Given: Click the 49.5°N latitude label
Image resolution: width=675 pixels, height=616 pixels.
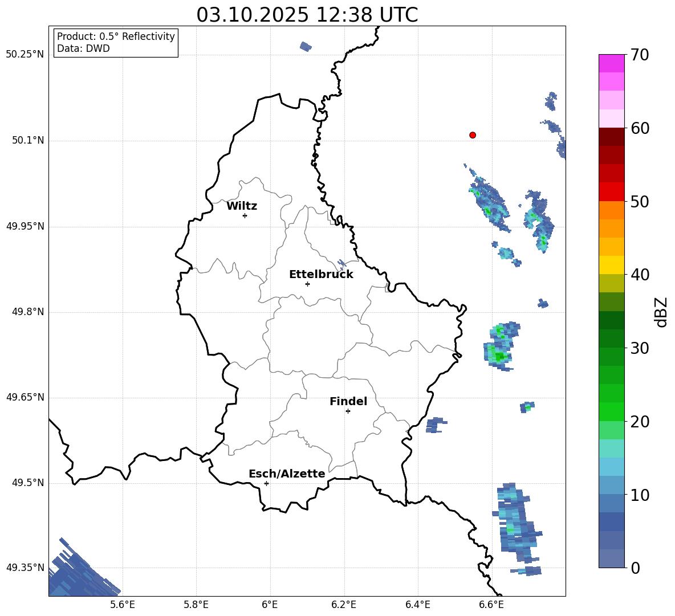Looking at the screenshot, I should (27, 483).
